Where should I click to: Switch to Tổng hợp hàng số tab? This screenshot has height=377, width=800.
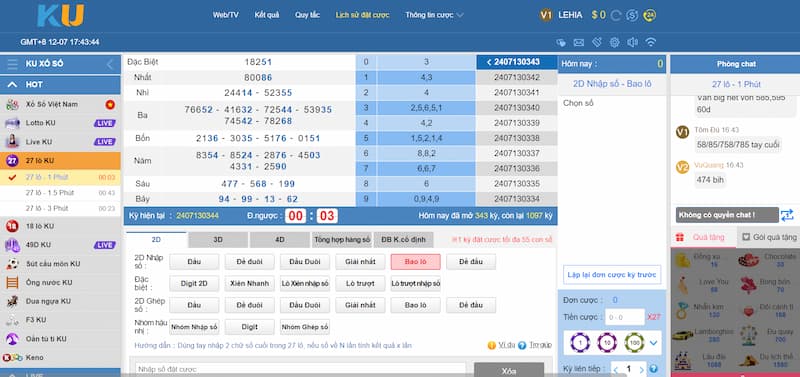(x=342, y=240)
